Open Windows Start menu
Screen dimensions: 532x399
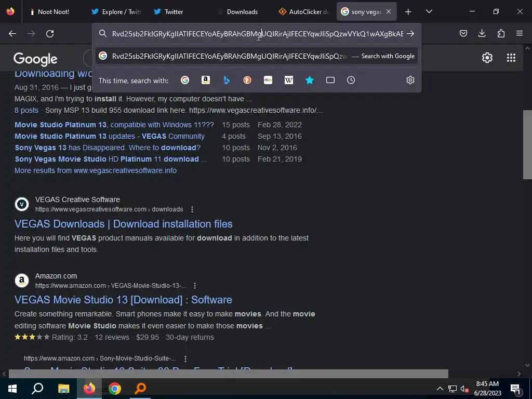tap(12, 389)
